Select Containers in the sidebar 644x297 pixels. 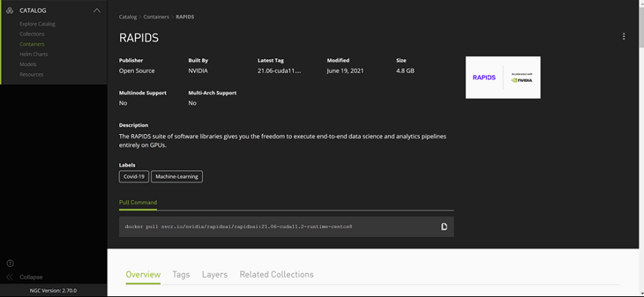click(x=32, y=44)
